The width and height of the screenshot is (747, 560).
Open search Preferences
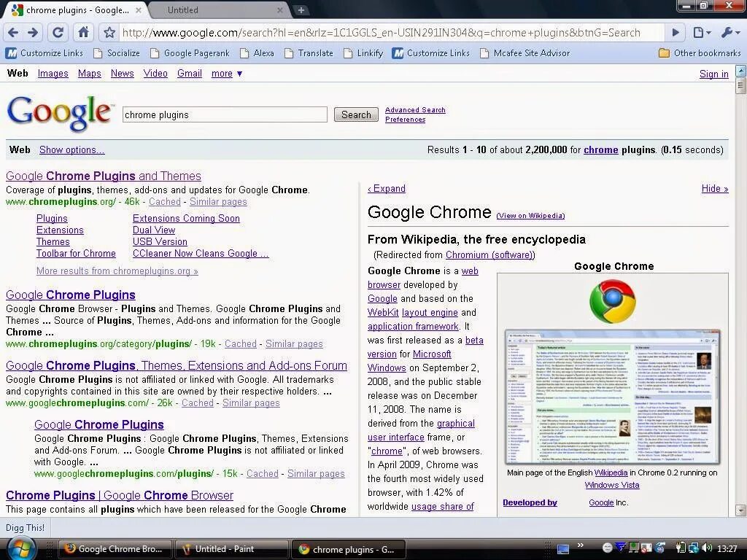tap(405, 120)
